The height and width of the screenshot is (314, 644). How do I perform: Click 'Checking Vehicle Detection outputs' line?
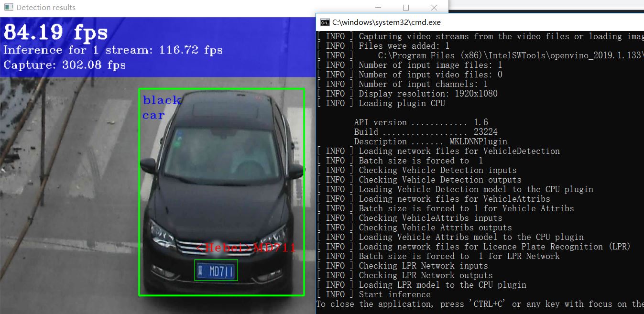[419, 180]
